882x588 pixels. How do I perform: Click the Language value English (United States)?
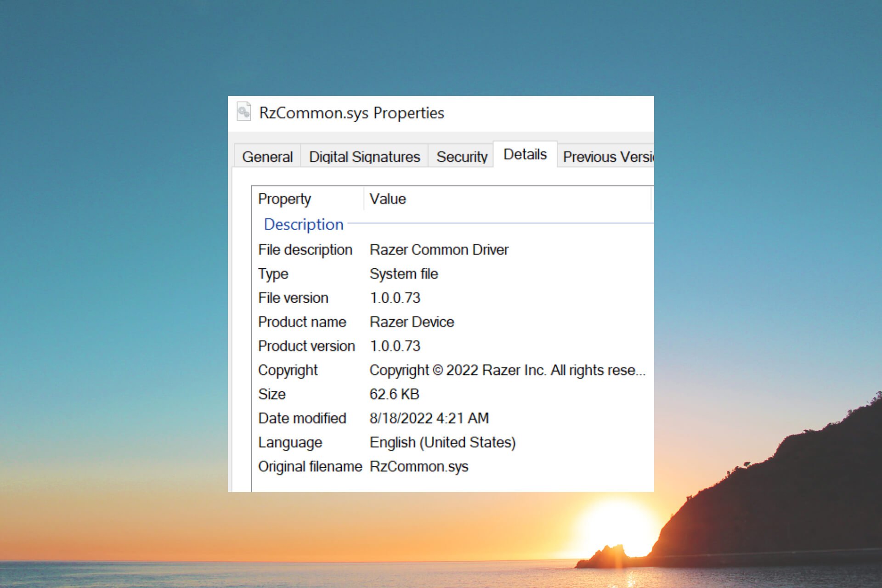coord(442,442)
